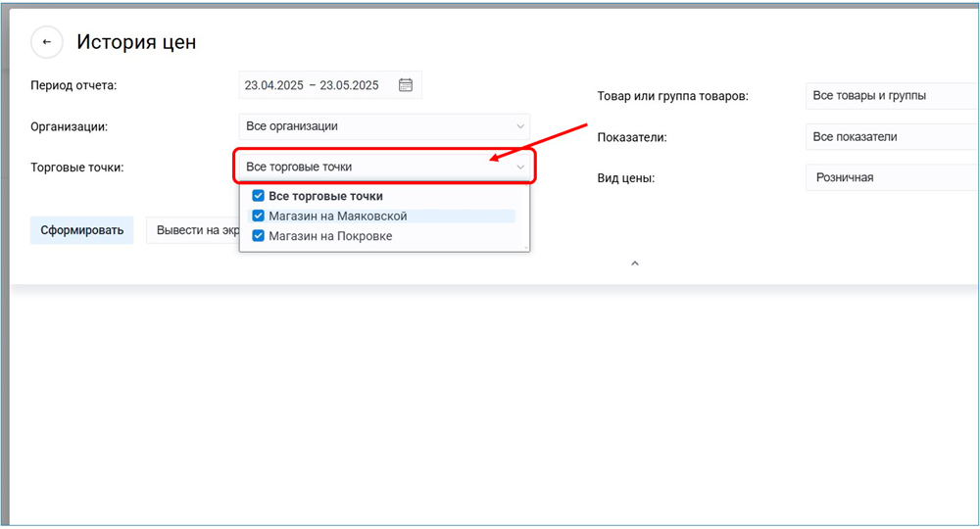Toggle the Магазин на Покровке checkbox
The height and width of the screenshot is (529, 980).
coord(259,235)
